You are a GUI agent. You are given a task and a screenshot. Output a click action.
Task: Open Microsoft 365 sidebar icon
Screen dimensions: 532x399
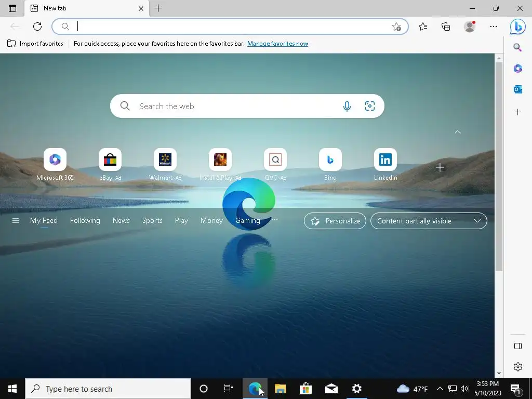click(x=518, y=69)
